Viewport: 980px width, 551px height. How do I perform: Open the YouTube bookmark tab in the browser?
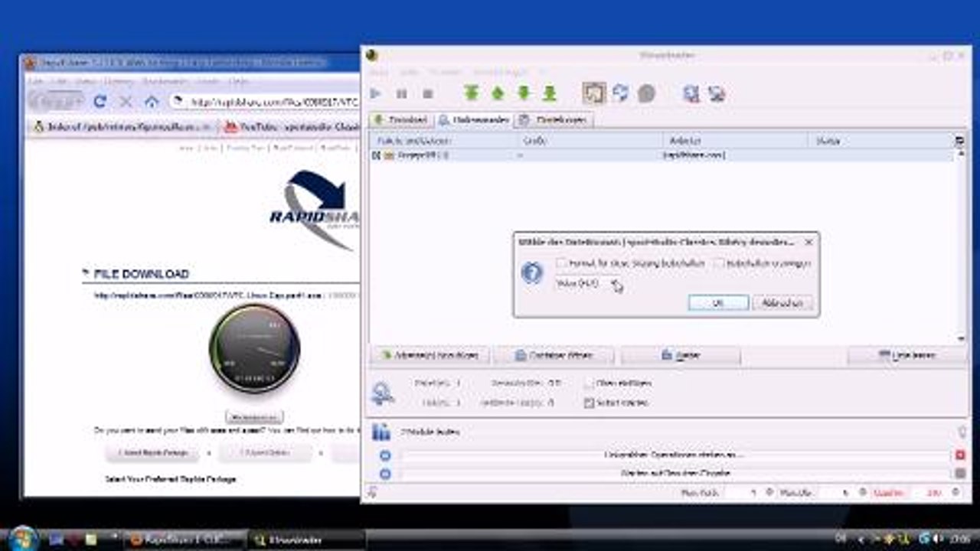pos(290,127)
